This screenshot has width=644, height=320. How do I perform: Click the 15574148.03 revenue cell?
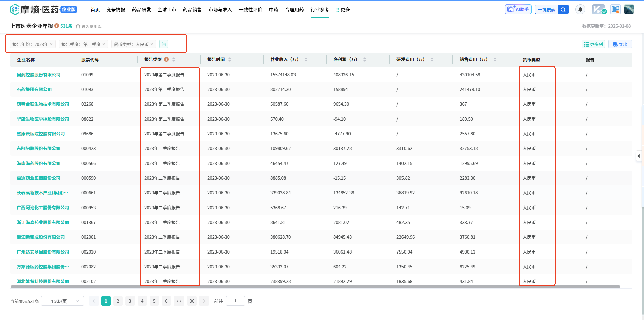point(283,75)
